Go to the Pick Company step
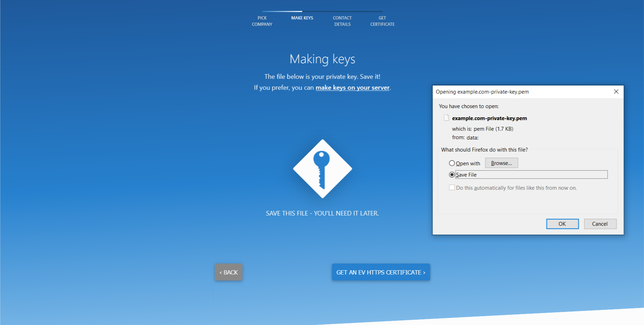The width and height of the screenshot is (644, 325). coord(262,21)
